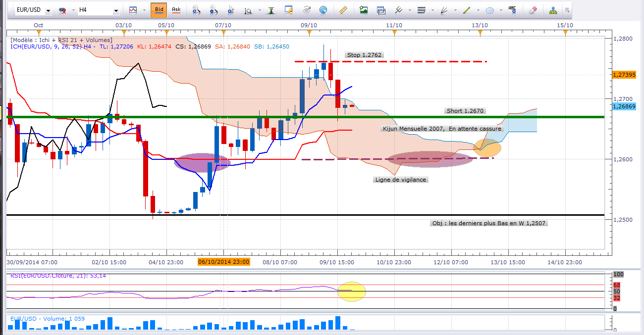
Task: Click the Modèle Ichi + RSI 21 text
Action: point(61,40)
